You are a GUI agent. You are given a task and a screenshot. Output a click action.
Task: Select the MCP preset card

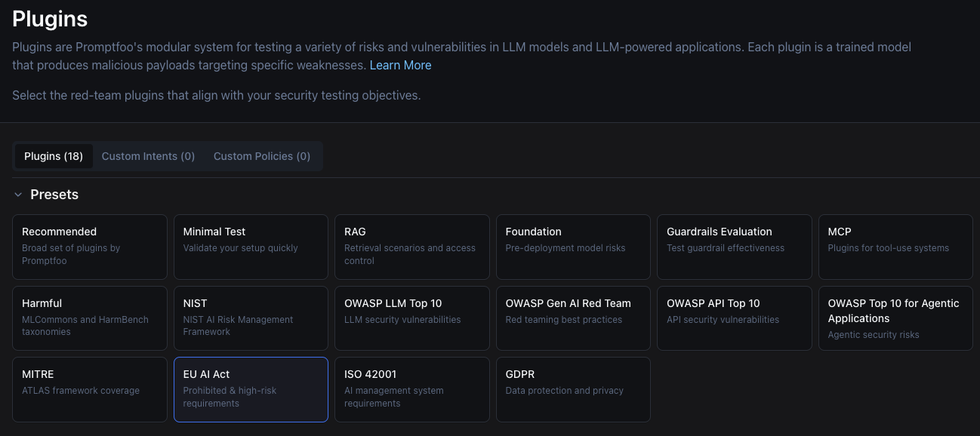point(895,247)
